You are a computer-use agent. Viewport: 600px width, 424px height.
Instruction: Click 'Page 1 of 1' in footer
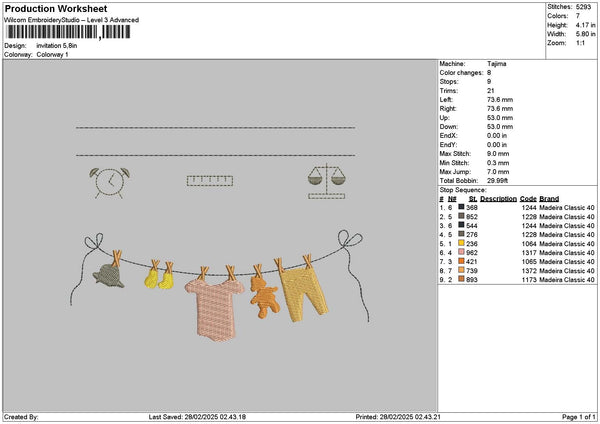tap(579, 417)
